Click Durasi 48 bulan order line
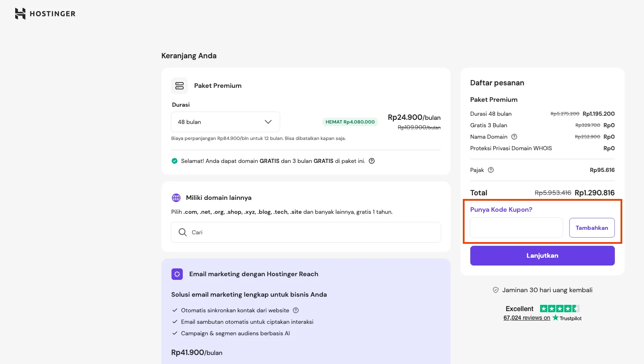 tap(543, 114)
